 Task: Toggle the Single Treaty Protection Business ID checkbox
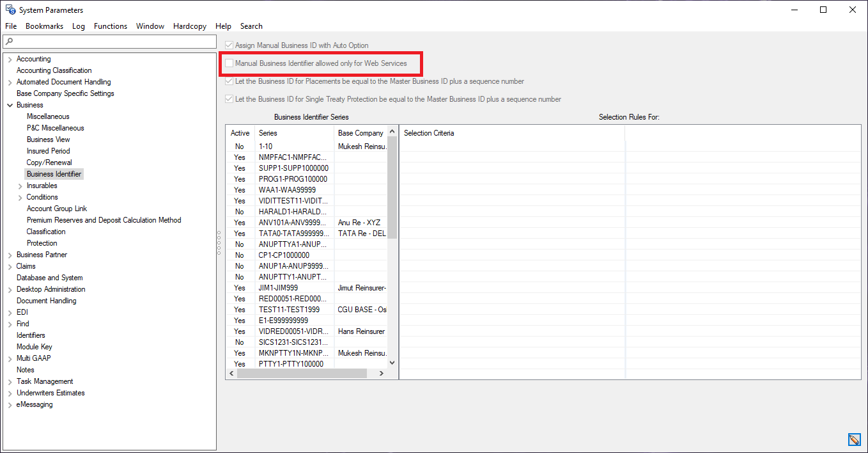click(x=229, y=99)
